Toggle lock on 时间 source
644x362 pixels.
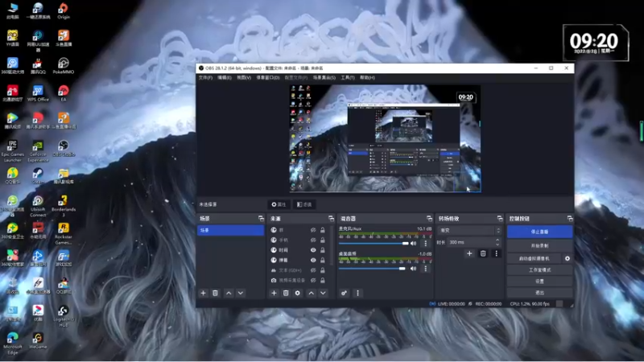[323, 250]
